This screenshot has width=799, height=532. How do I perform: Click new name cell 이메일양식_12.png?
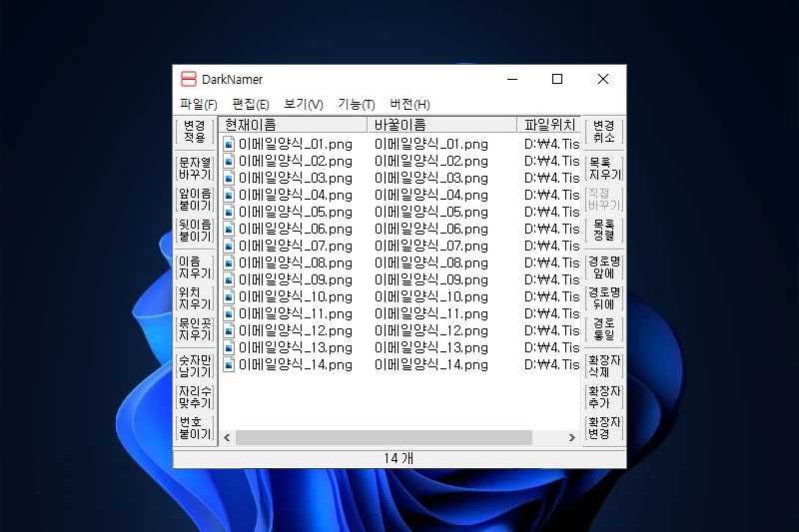click(431, 331)
